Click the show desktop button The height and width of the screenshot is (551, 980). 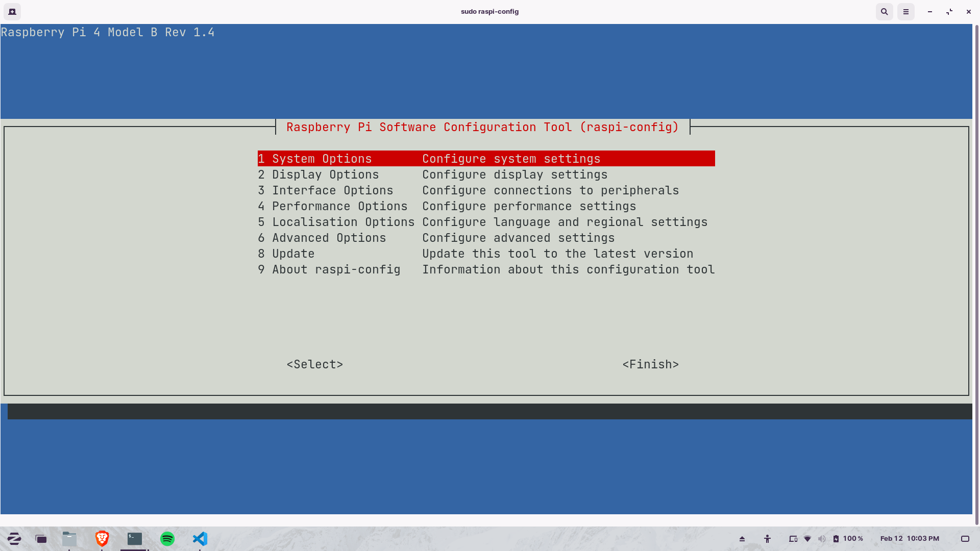(x=965, y=539)
